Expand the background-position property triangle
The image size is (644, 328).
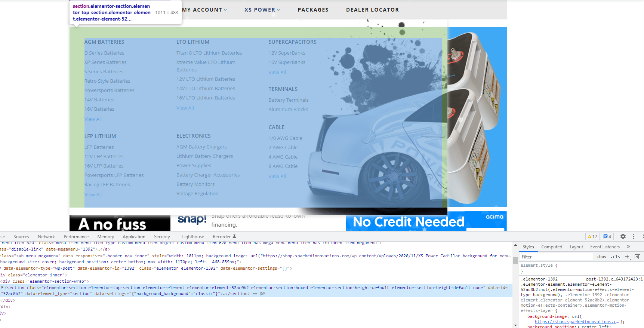pos(579,327)
